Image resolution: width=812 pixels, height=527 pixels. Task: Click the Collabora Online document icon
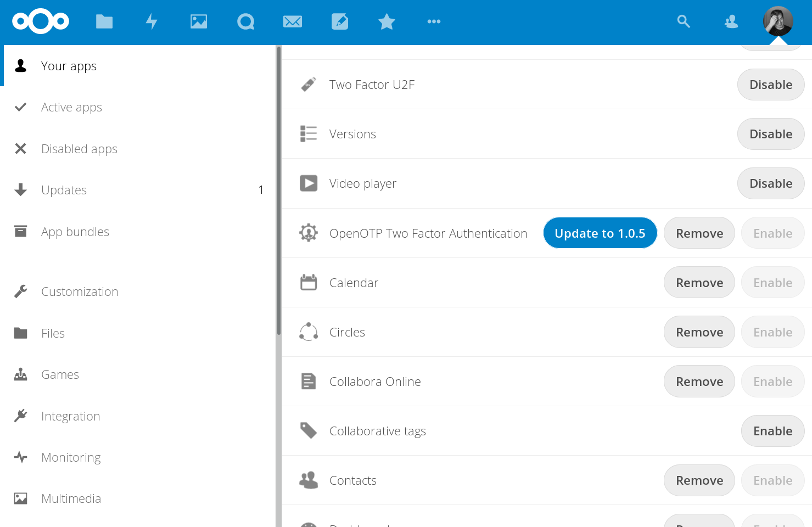309,381
